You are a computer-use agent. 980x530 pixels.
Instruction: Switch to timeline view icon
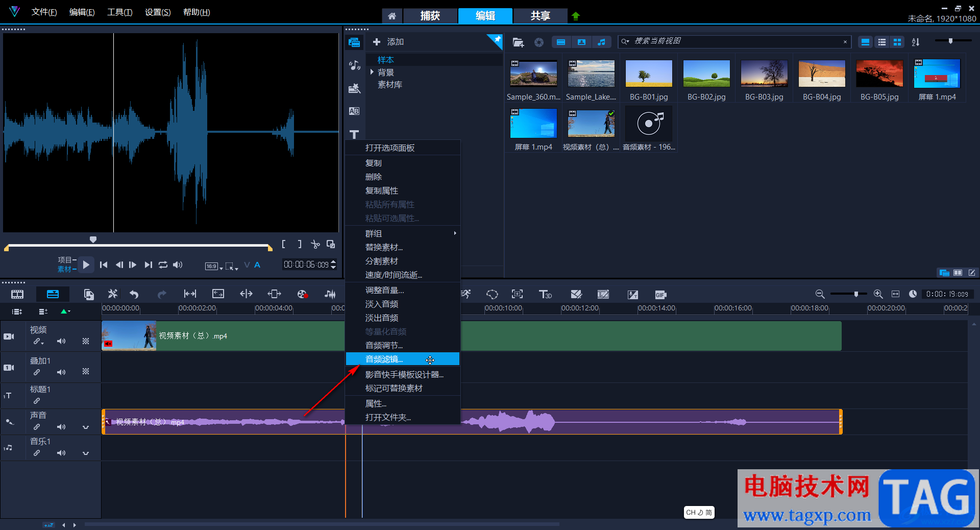[x=53, y=294]
